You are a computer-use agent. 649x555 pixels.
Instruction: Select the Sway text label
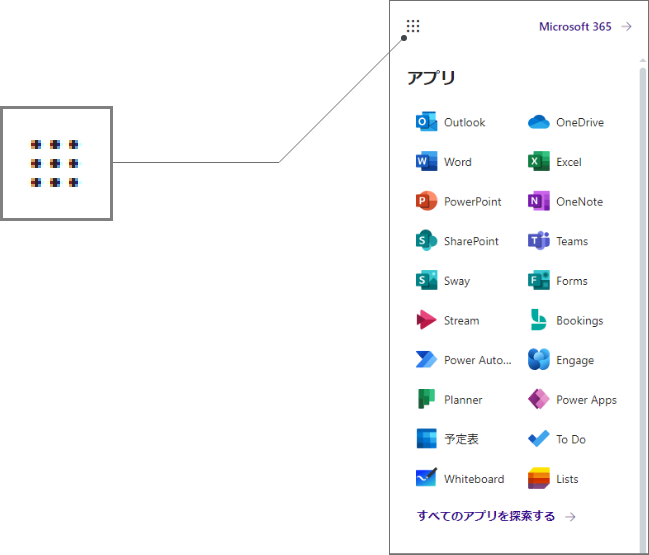click(457, 281)
